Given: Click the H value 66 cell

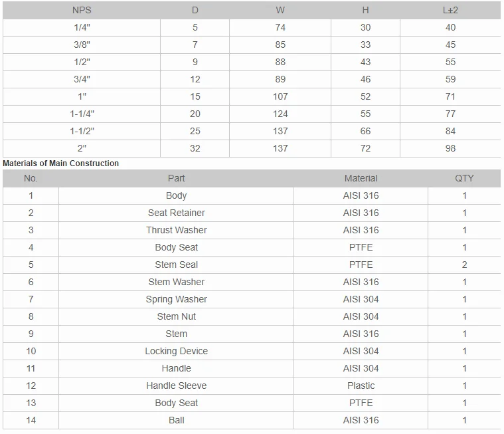Looking at the screenshot, I should pyautogui.click(x=365, y=131).
